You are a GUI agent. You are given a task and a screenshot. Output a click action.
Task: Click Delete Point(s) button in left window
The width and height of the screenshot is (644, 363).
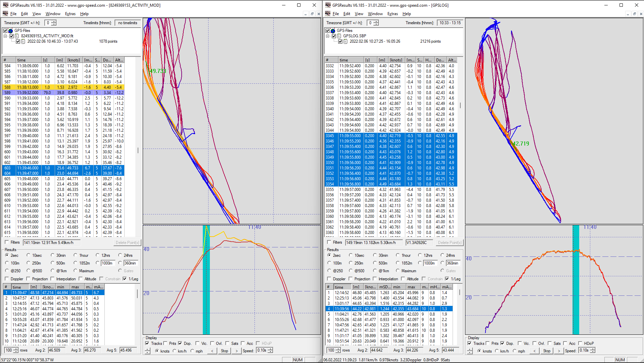[127, 243]
